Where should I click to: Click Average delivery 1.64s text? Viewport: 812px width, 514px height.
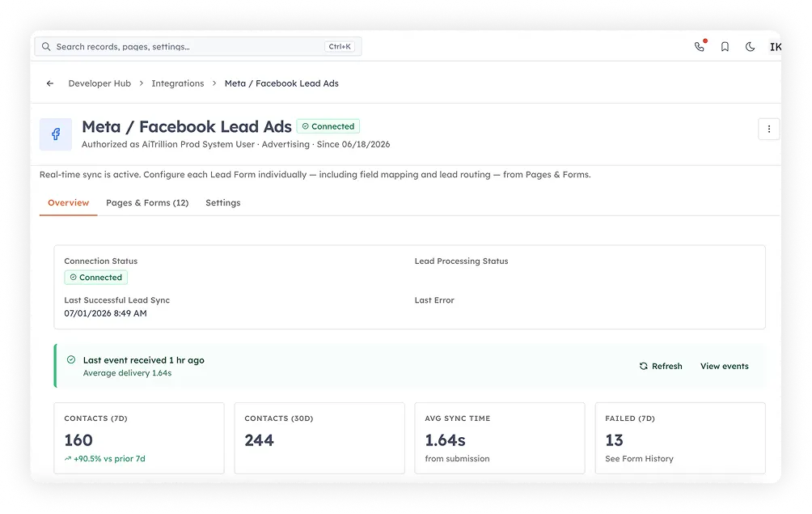(128, 372)
